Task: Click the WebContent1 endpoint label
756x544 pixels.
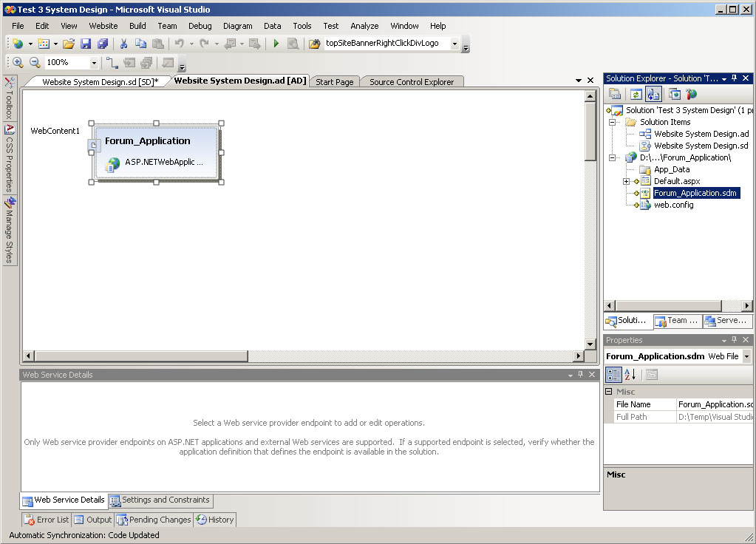Action: (x=55, y=131)
